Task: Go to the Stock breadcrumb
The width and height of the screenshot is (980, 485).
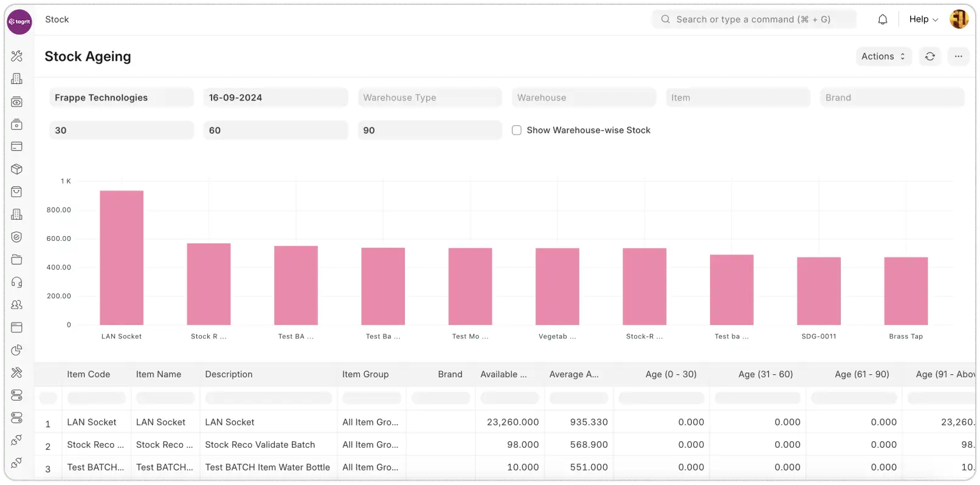Action: [x=57, y=19]
